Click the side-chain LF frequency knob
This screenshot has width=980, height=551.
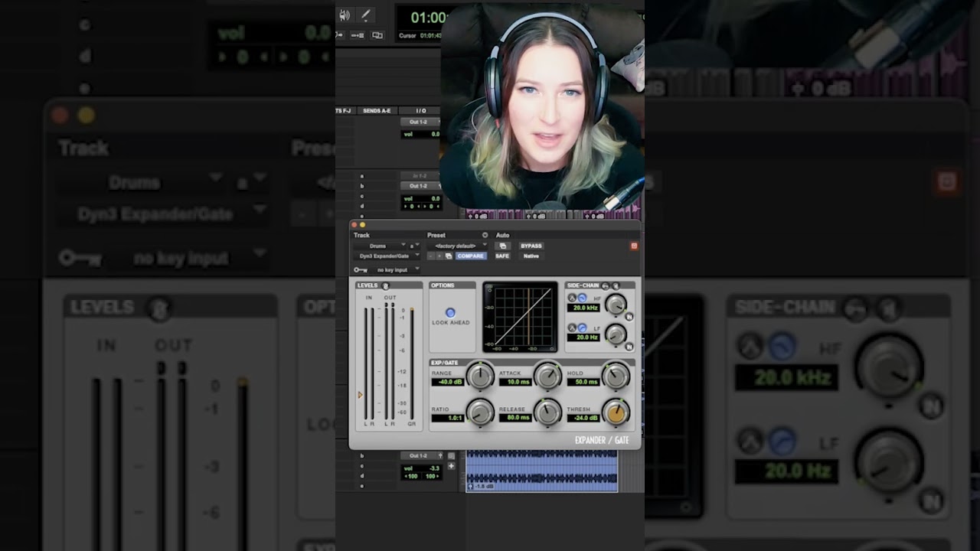pos(616,334)
